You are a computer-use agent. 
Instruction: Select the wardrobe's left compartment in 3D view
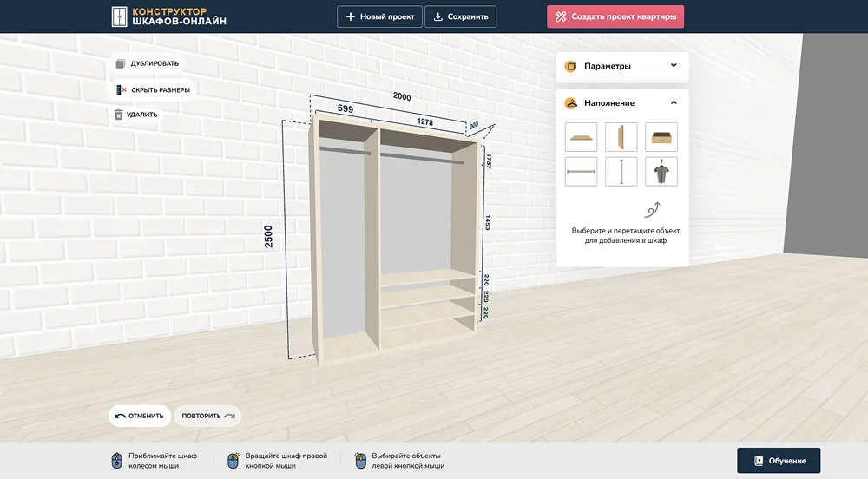[345, 252]
